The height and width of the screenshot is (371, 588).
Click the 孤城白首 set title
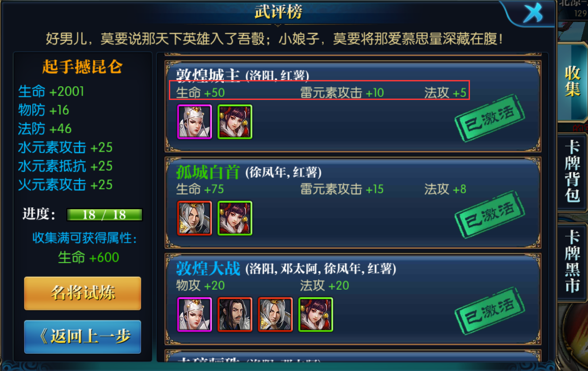pyautogui.click(x=208, y=172)
